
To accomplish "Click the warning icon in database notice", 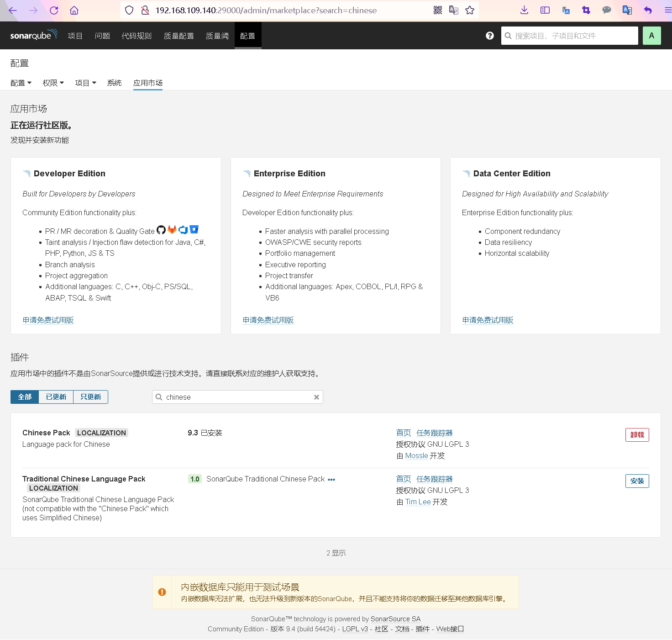I will (162, 592).
